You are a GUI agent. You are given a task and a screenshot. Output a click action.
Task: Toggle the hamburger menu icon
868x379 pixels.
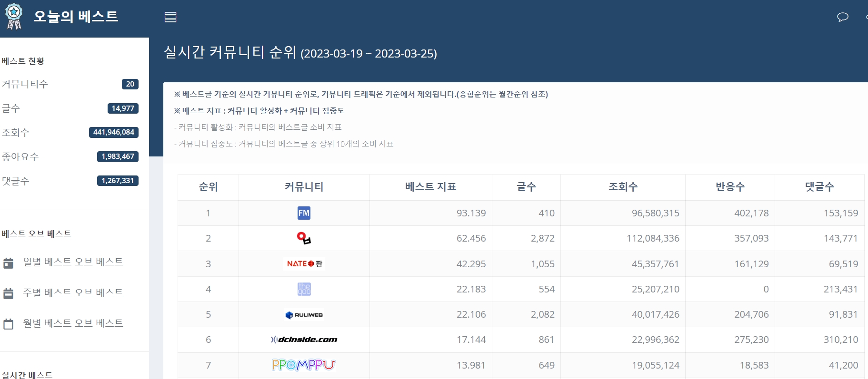point(170,17)
